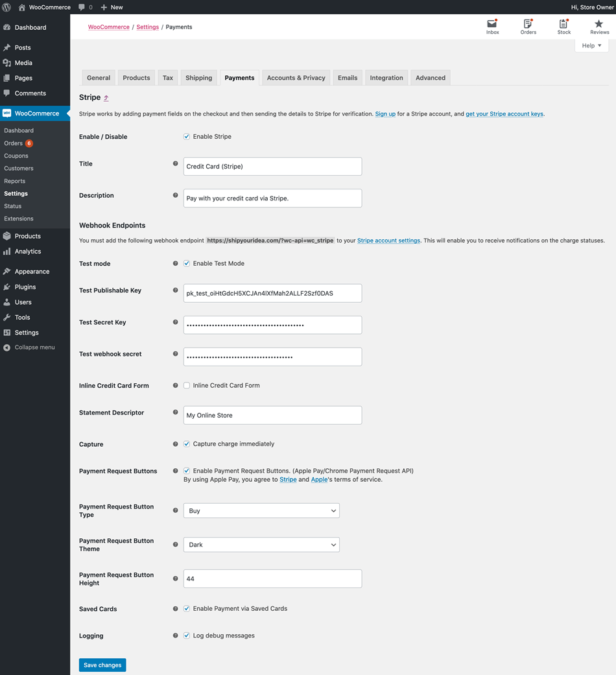This screenshot has height=675, width=616.
Task: Switch to the Tax settings tab
Action: tap(168, 78)
